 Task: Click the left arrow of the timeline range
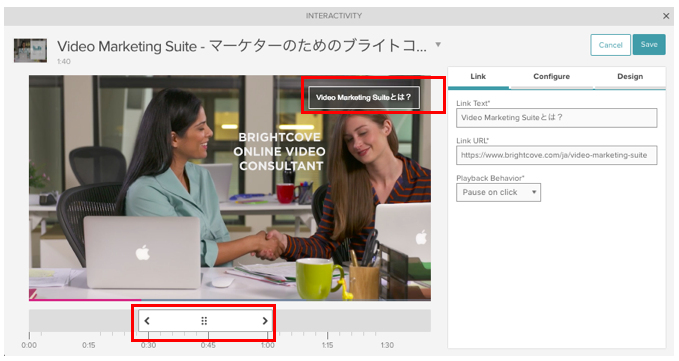[x=147, y=321]
